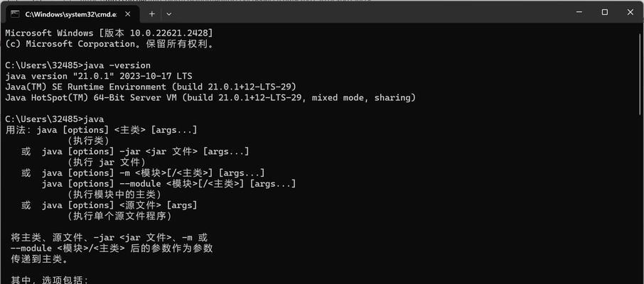
Task: Click the Java HotSpot 64-Bit Server VM line
Action: point(210,98)
